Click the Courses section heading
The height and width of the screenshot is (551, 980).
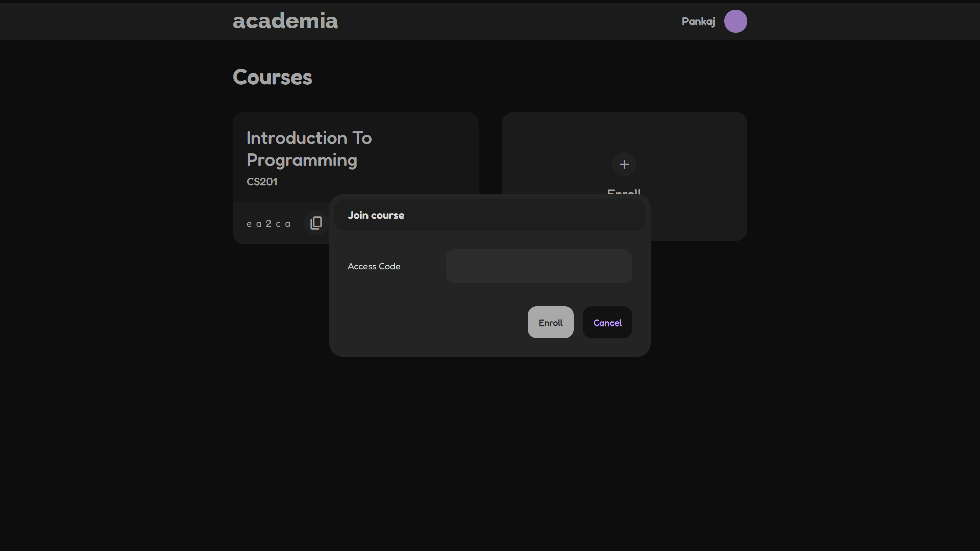click(273, 77)
